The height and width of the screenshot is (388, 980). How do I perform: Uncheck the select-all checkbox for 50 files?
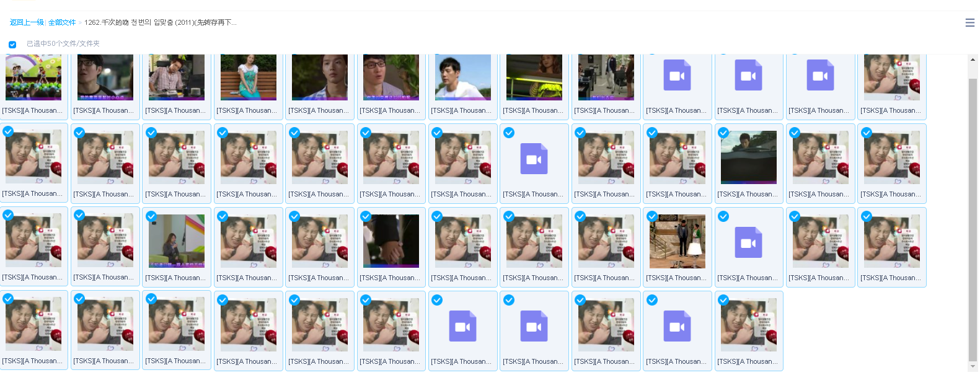point(12,44)
